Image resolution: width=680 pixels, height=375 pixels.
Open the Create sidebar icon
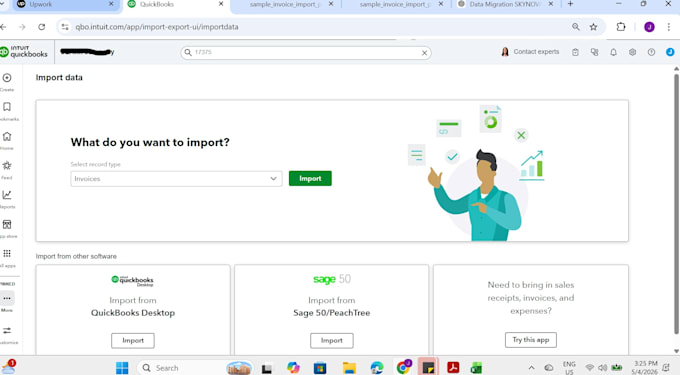[7, 78]
